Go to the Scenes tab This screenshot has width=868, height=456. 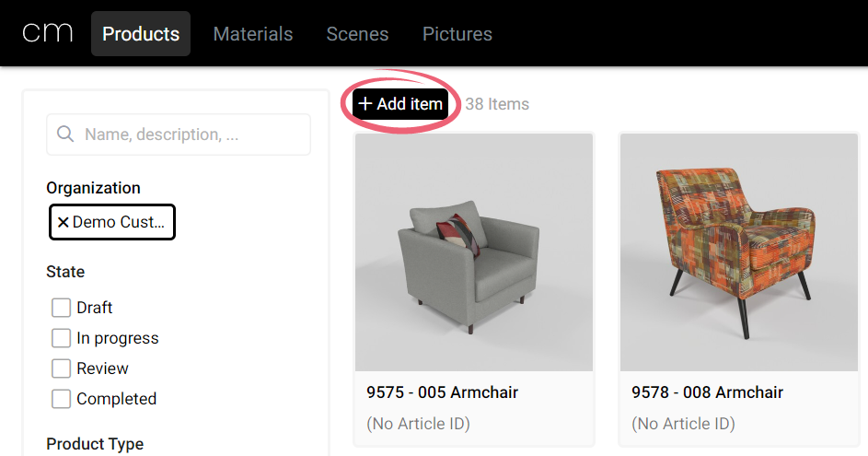point(357,34)
